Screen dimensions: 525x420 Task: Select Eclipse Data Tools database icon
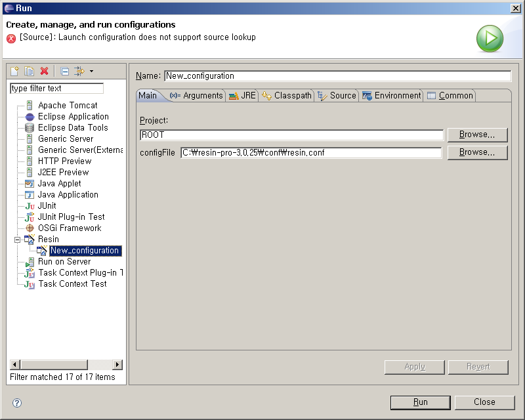coord(30,127)
